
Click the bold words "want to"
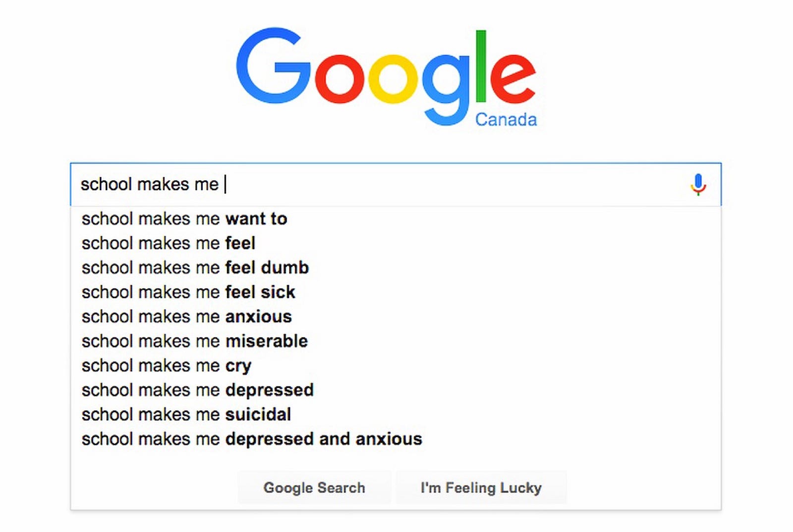click(256, 218)
